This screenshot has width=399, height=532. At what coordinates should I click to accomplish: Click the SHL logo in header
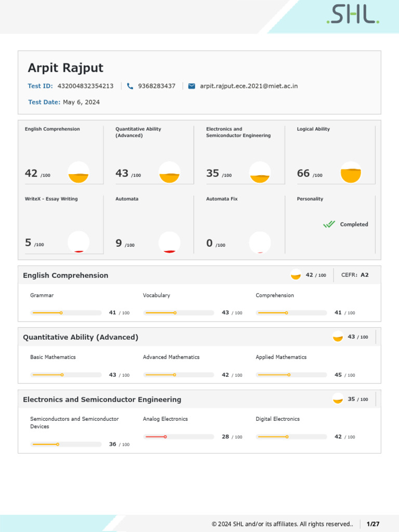pyautogui.click(x=353, y=15)
